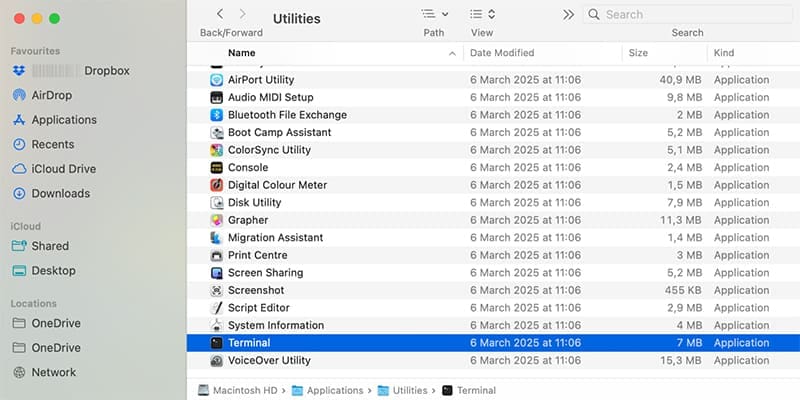Click the Dropbox sidebar icon
Image resolution: width=800 pixels, height=400 pixels.
point(19,71)
